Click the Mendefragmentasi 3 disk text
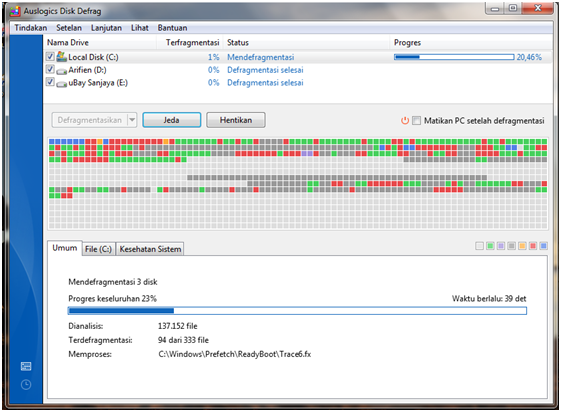The image size is (561, 412). click(x=113, y=282)
